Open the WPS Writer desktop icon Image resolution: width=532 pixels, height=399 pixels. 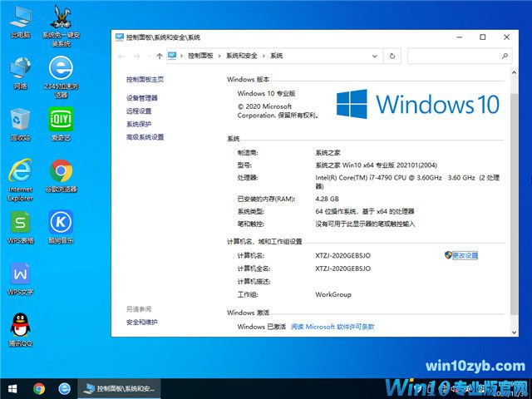pyautogui.click(x=20, y=279)
